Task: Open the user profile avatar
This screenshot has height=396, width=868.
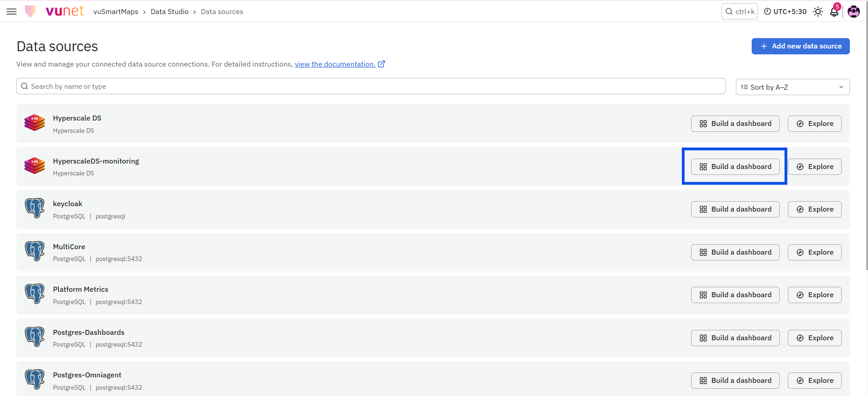Action: [x=854, y=11]
